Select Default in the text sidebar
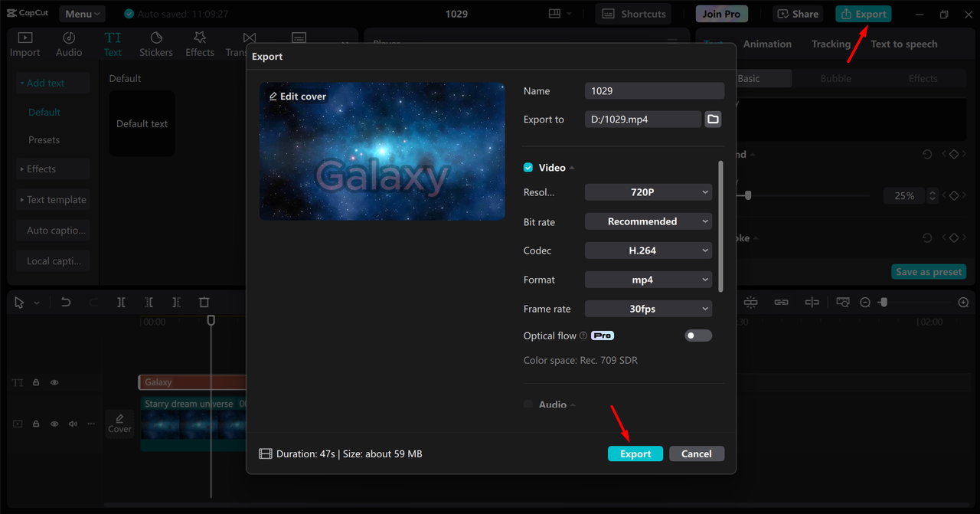The height and width of the screenshot is (514, 980). pyautogui.click(x=44, y=112)
